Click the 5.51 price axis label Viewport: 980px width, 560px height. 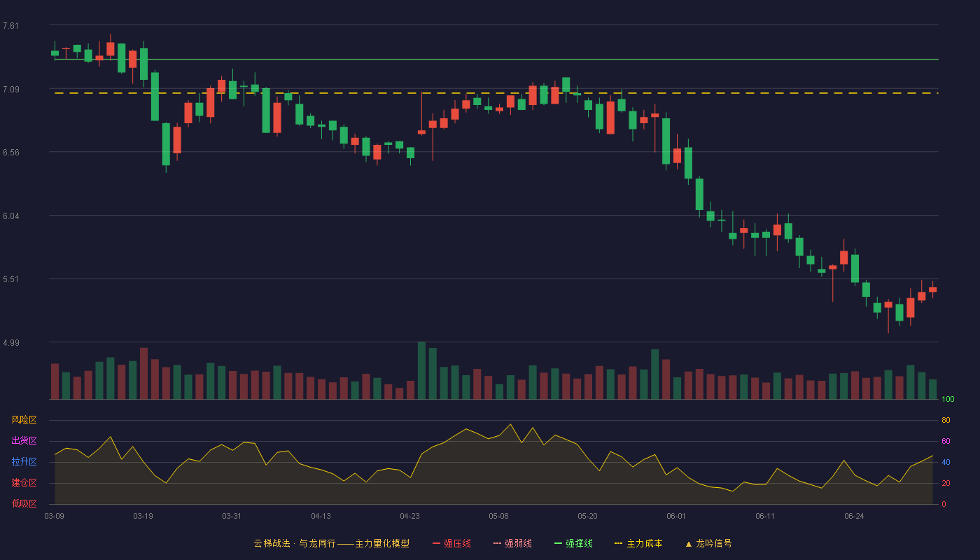(x=10, y=279)
